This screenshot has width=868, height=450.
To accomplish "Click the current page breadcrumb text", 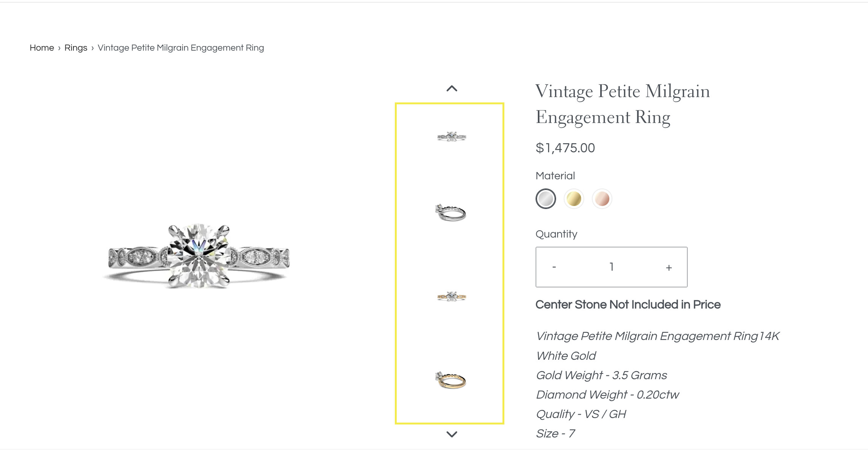I will point(181,48).
